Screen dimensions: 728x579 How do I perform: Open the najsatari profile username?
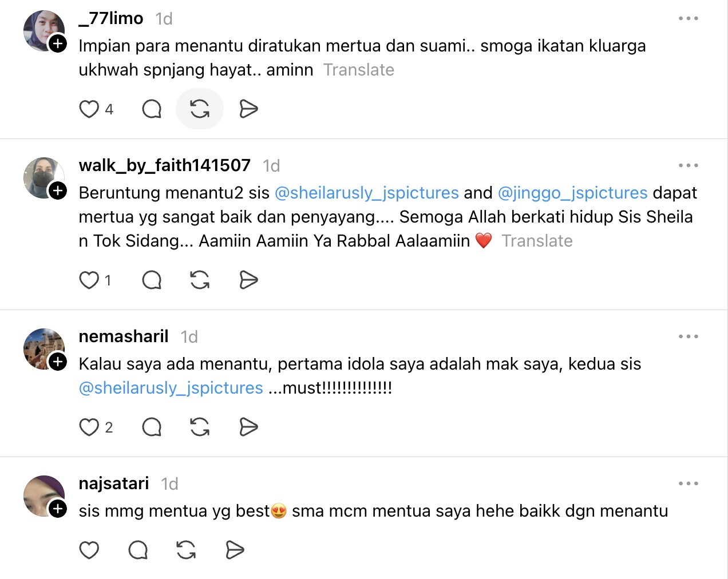[x=114, y=483]
